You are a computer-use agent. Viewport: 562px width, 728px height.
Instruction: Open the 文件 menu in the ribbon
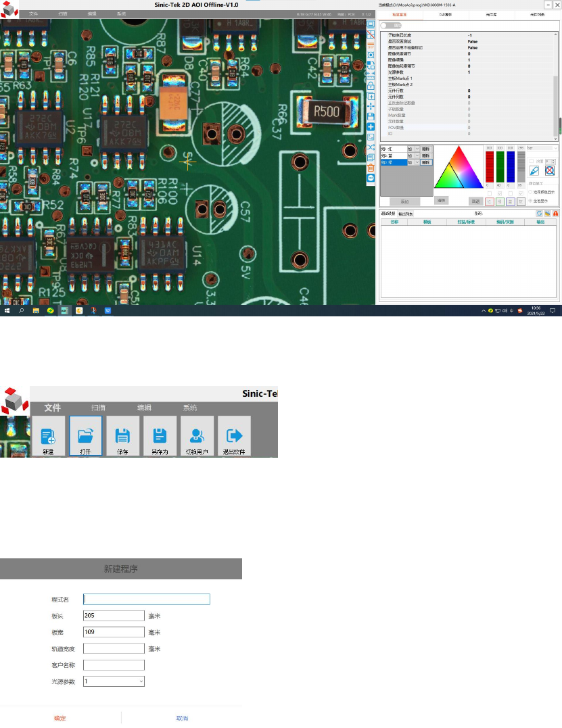53,408
